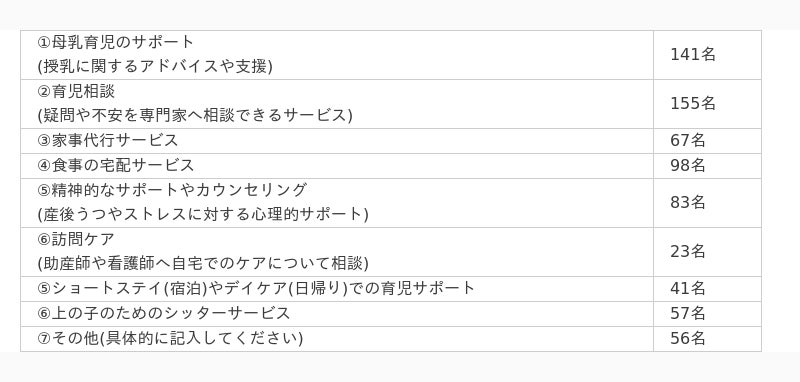
Task: Select the 83名 count cell
Action: point(707,202)
